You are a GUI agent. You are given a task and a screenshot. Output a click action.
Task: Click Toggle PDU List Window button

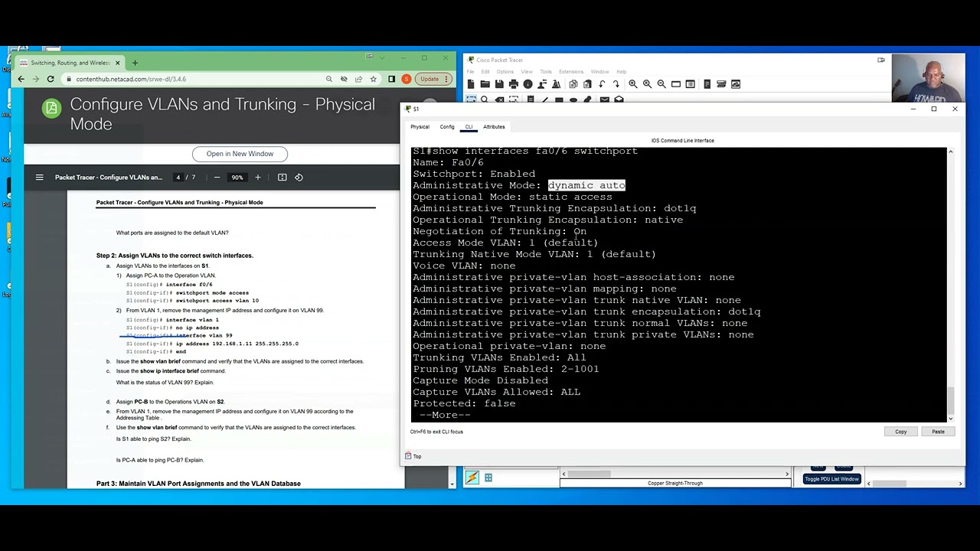831,479
